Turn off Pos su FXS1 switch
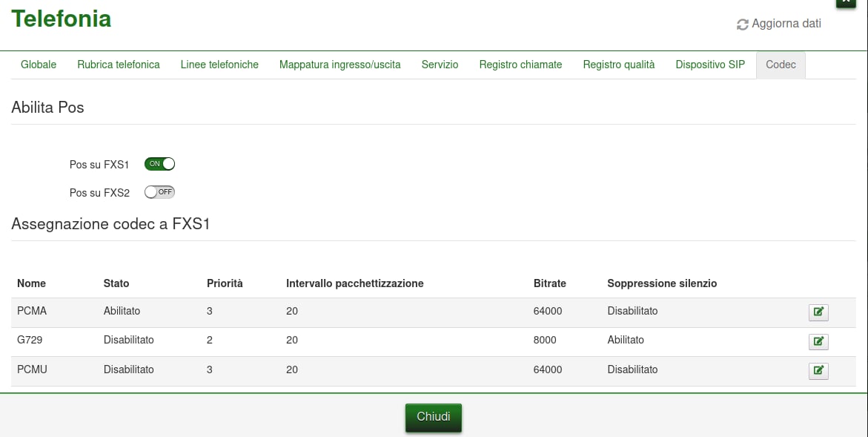Viewport: 868px width, 437px height. tap(159, 164)
